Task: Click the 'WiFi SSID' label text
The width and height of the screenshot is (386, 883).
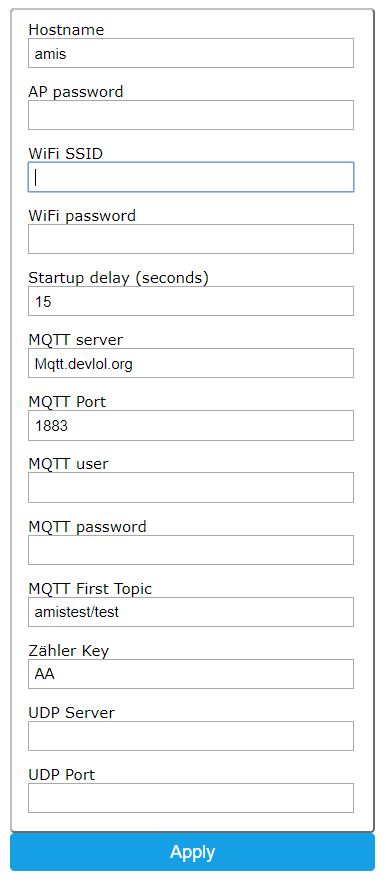Action: coord(65,154)
